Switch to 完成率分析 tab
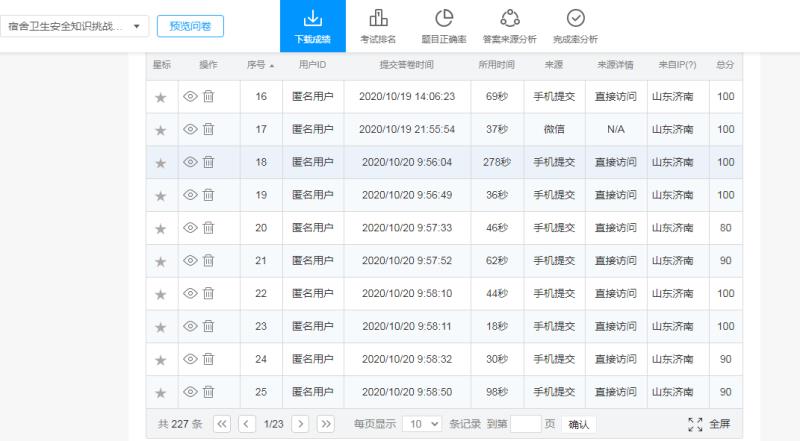Screen dimensions: 800x441 [576, 26]
